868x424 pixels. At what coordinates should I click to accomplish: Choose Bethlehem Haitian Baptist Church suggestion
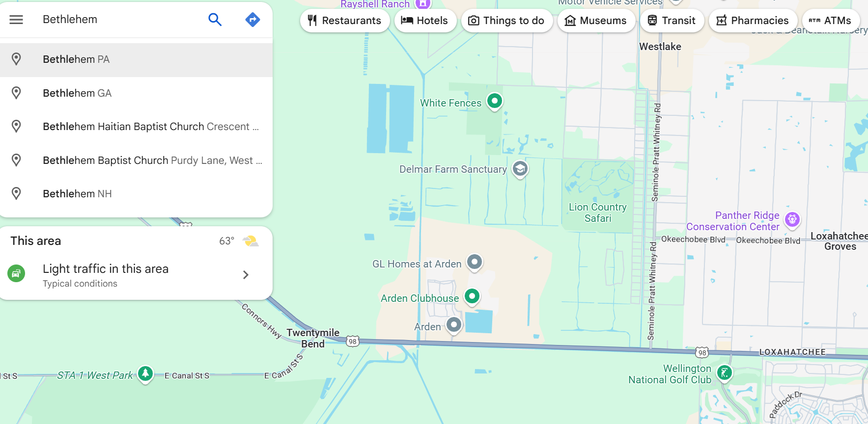[136, 127]
